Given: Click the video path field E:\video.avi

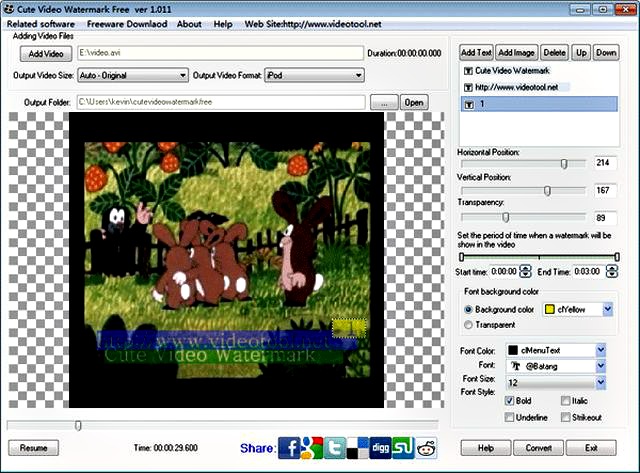Looking at the screenshot, I should (220, 53).
